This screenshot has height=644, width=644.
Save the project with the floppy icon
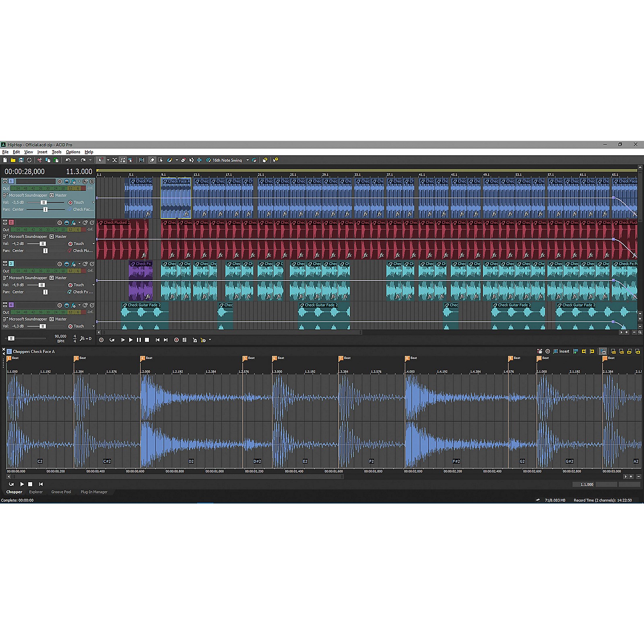[21, 160]
